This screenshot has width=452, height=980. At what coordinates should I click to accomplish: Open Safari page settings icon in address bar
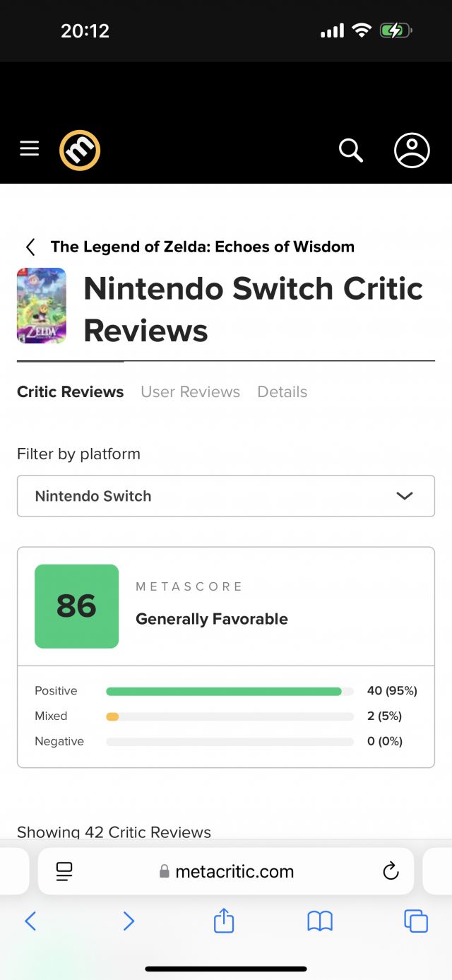click(x=64, y=871)
